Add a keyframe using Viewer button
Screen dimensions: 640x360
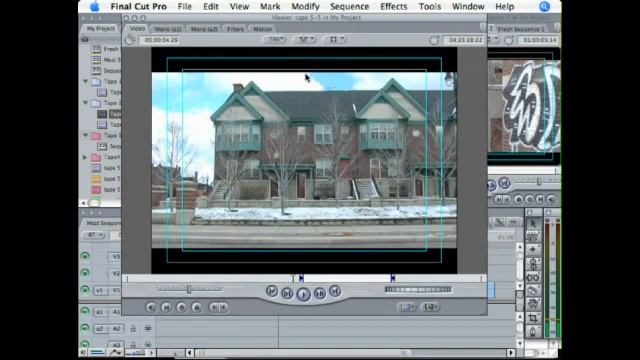[182, 307]
